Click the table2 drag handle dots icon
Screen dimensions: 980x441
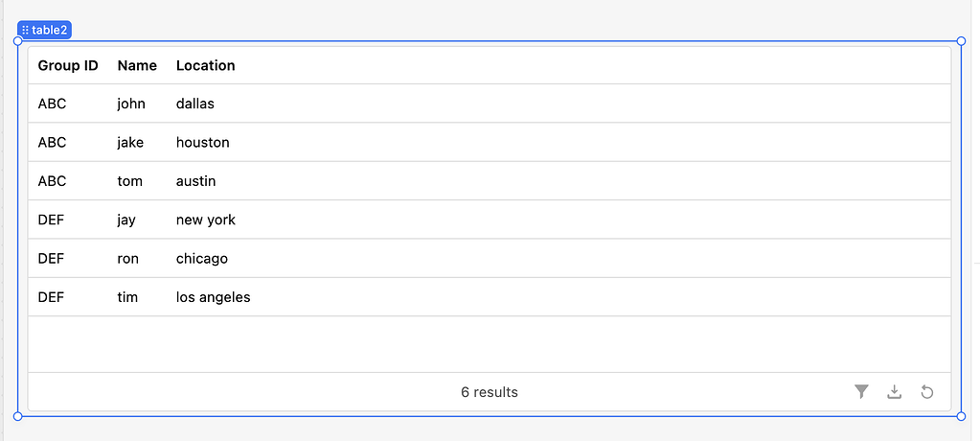point(25,30)
